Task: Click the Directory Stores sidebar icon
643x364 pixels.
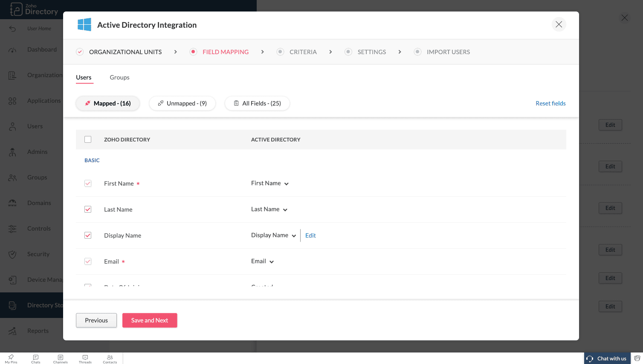Action: pos(12,306)
